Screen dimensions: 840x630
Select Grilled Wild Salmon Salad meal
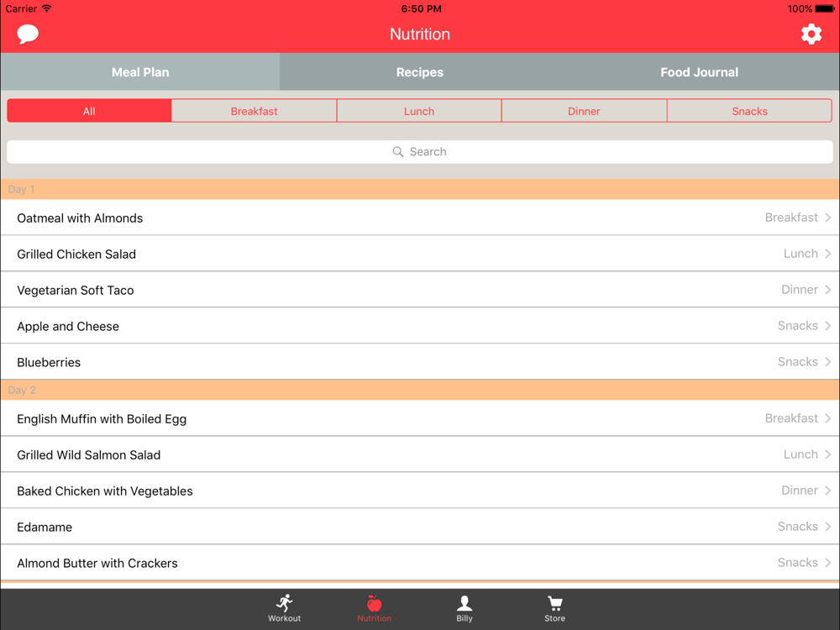(x=419, y=454)
